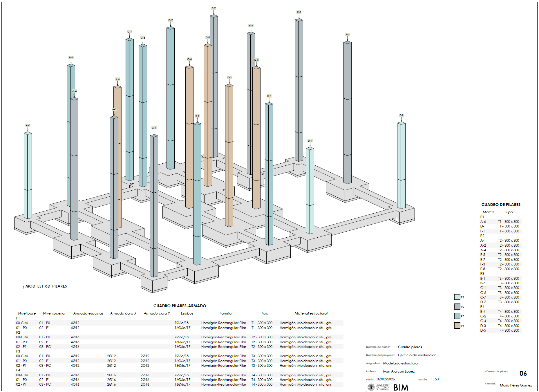
Task: Click the "Material estructural" column header
Action: [311, 313]
